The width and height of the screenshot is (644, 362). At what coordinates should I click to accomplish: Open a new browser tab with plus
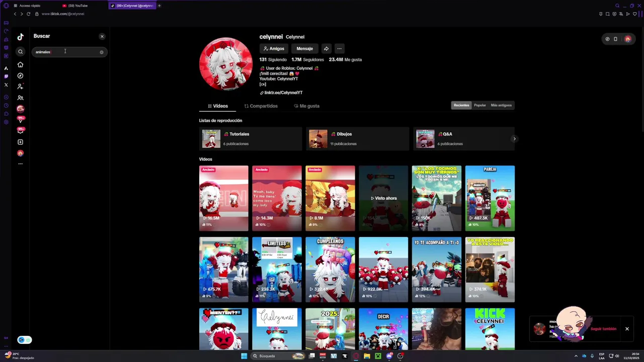click(x=159, y=6)
